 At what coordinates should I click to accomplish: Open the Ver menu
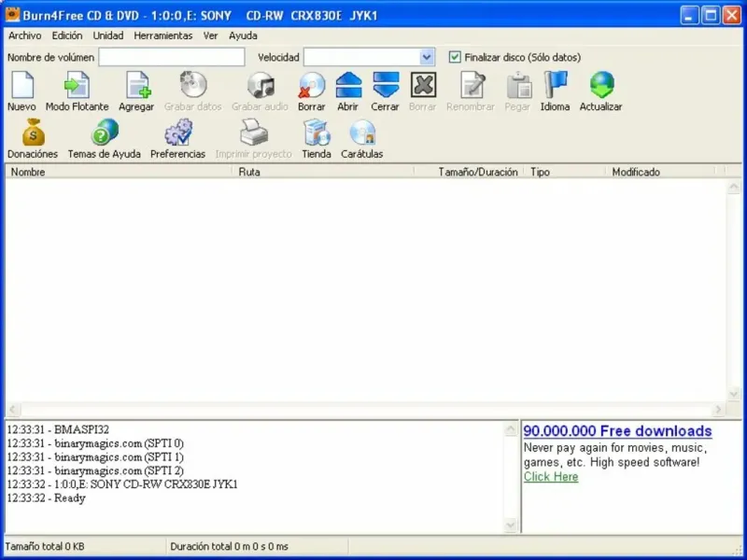tap(211, 35)
